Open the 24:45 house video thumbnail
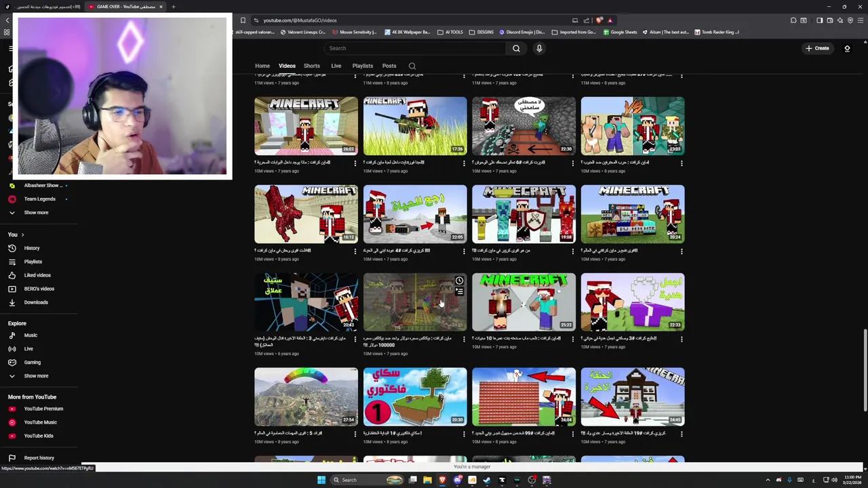868x488 pixels. pyautogui.click(x=633, y=397)
